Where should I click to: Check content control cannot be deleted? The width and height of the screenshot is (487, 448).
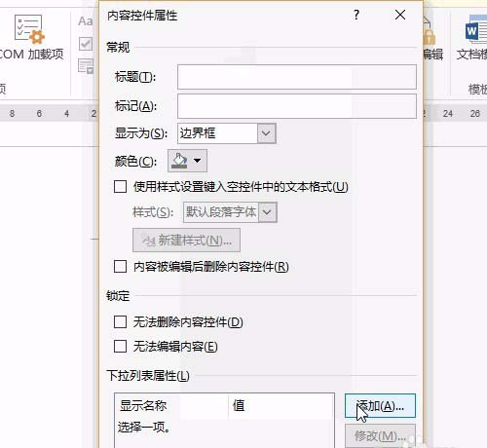(120, 322)
